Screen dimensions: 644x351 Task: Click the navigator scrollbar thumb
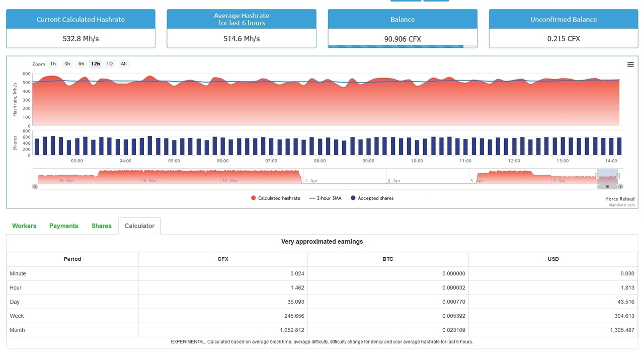607,186
